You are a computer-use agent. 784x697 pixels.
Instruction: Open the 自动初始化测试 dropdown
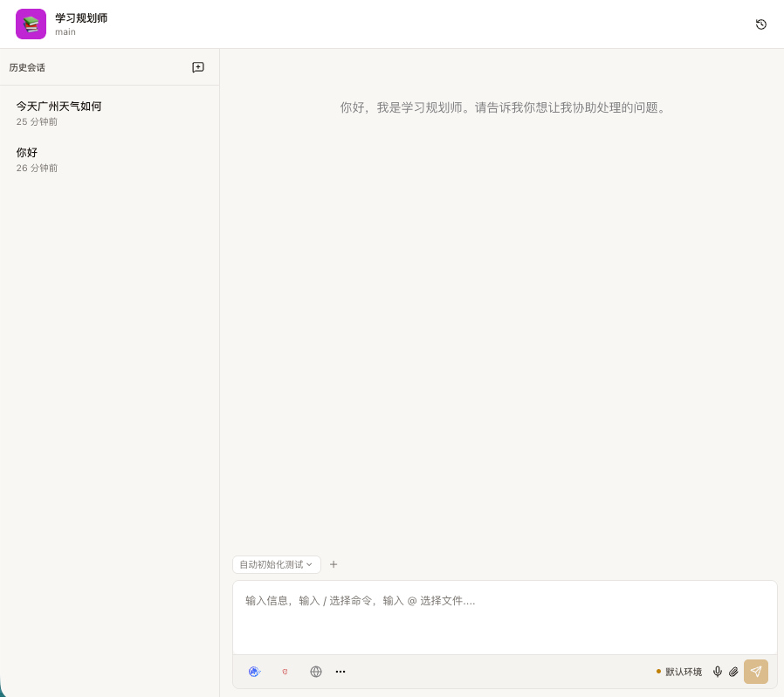tap(277, 564)
